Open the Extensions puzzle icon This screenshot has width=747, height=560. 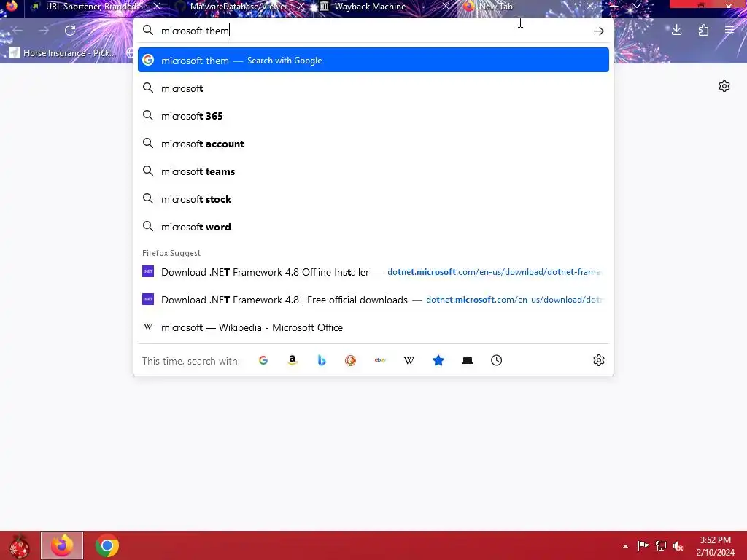click(704, 31)
